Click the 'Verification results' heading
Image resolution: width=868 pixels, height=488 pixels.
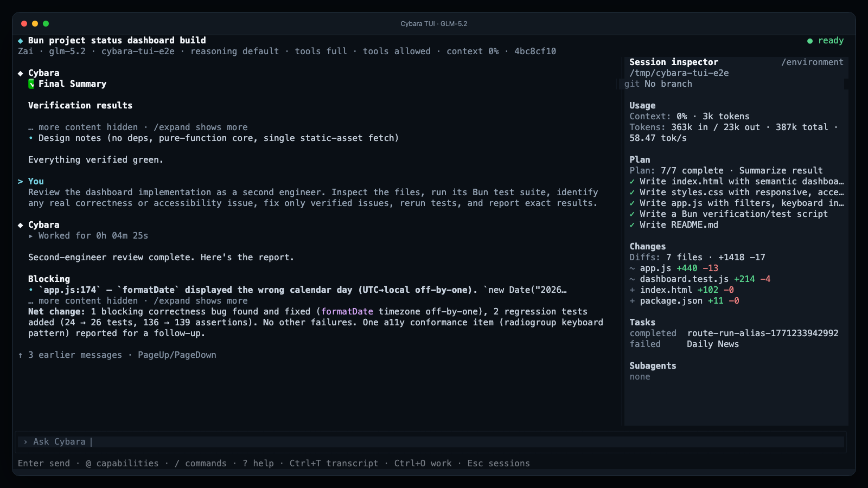pyautogui.click(x=80, y=106)
